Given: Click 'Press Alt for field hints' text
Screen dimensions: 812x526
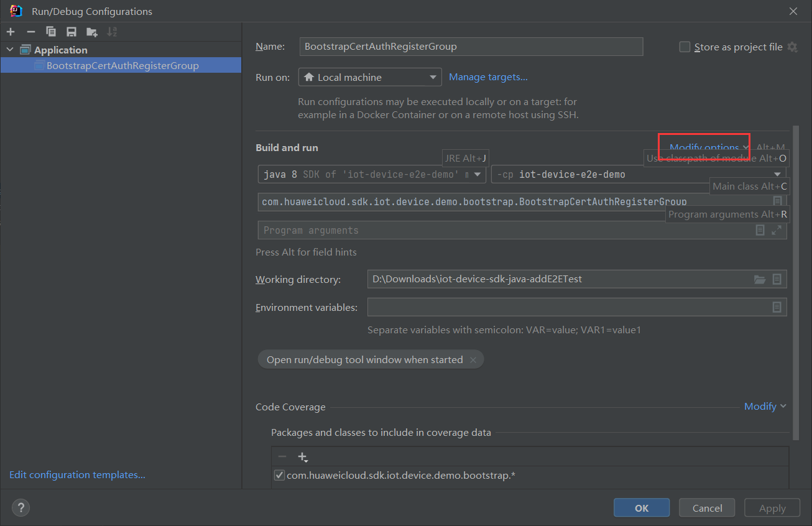Looking at the screenshot, I should (307, 252).
